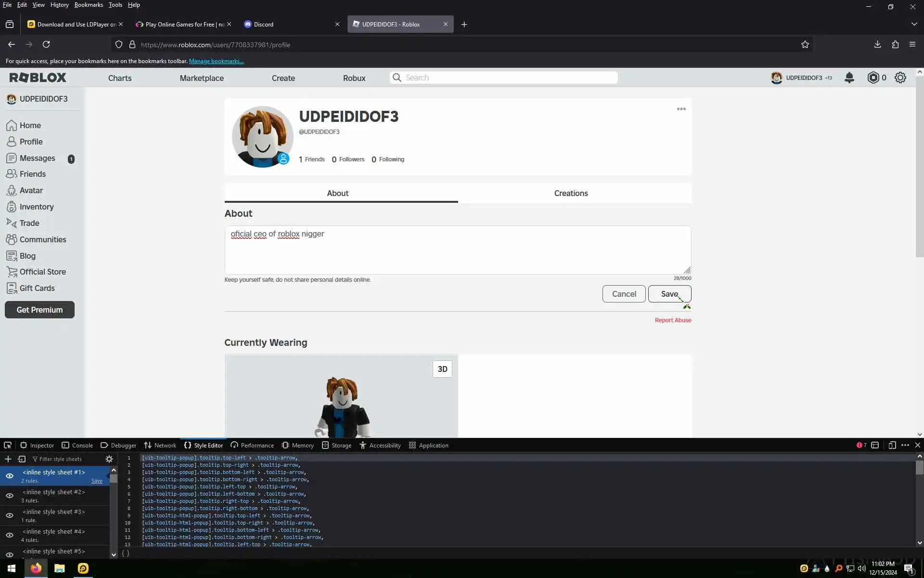
Task: Open the Console devtools tab
Action: 77,445
